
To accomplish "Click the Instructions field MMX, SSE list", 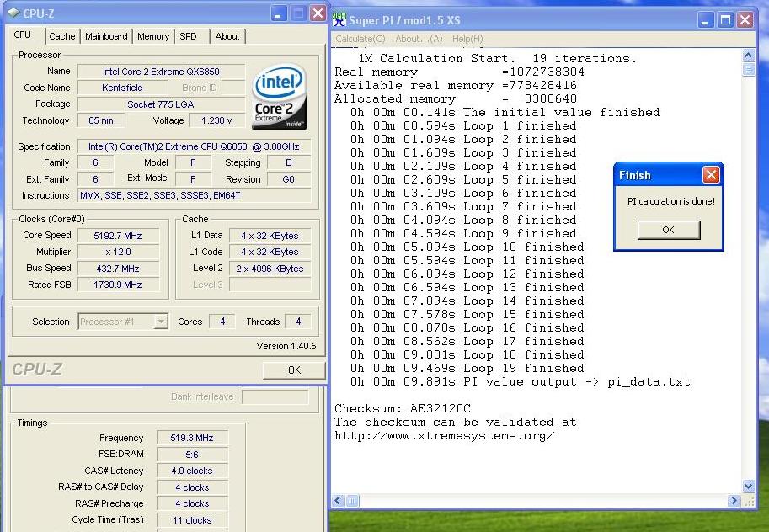I will tap(194, 195).
